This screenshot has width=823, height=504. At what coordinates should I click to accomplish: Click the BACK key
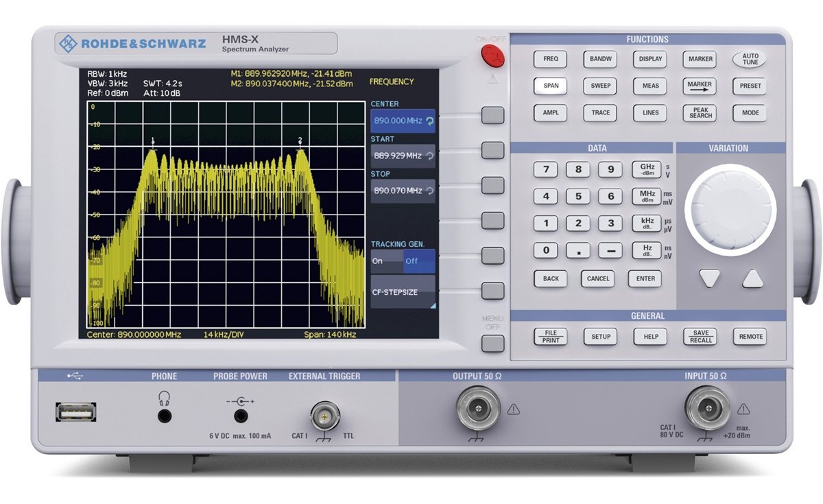551,278
